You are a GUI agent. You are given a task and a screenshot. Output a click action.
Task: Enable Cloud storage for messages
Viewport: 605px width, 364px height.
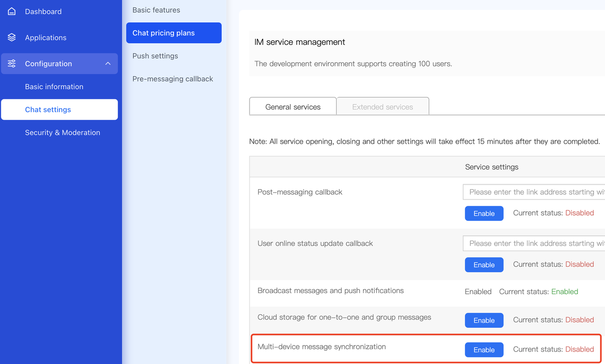tap(484, 321)
